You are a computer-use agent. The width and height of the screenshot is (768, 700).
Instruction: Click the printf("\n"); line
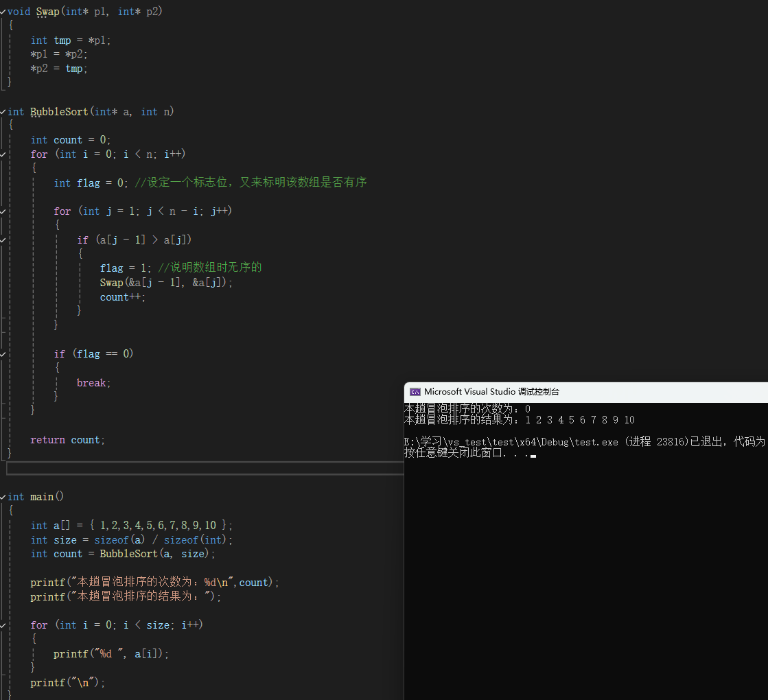67,683
